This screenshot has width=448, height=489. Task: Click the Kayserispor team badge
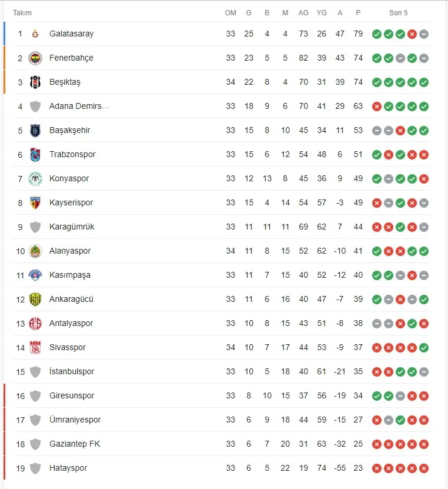[35, 202]
